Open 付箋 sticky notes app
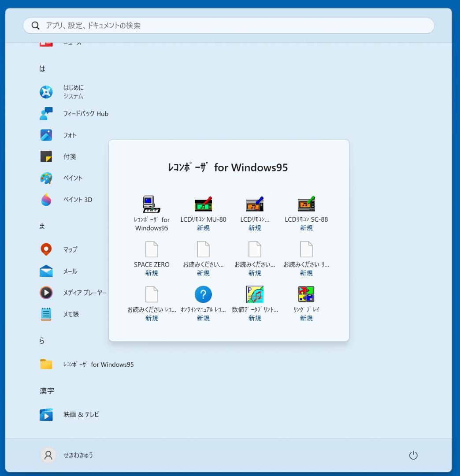 coord(70,156)
